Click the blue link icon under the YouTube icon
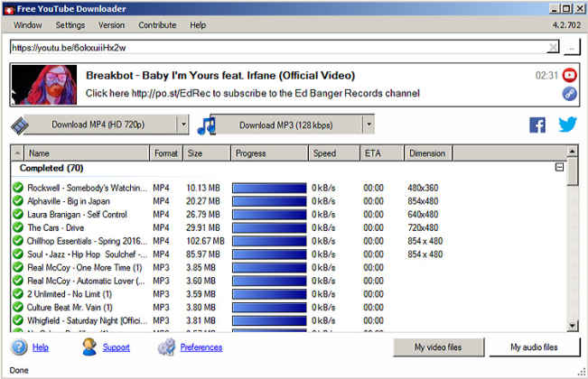Image resolution: width=588 pixels, height=379 pixels. [569, 93]
